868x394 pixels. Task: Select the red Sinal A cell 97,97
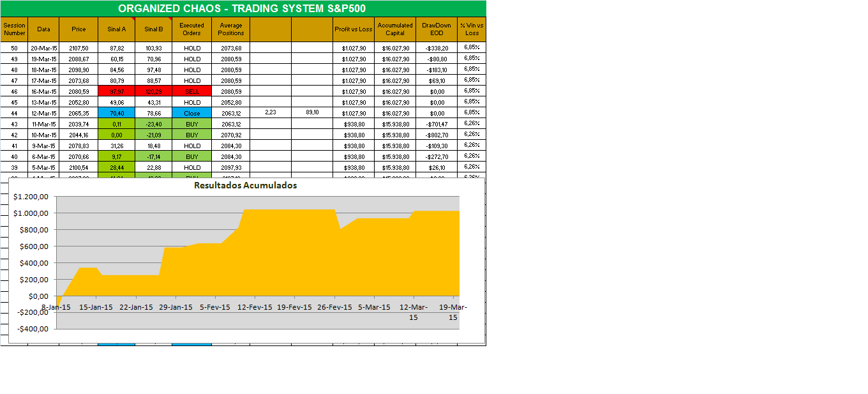117,91
